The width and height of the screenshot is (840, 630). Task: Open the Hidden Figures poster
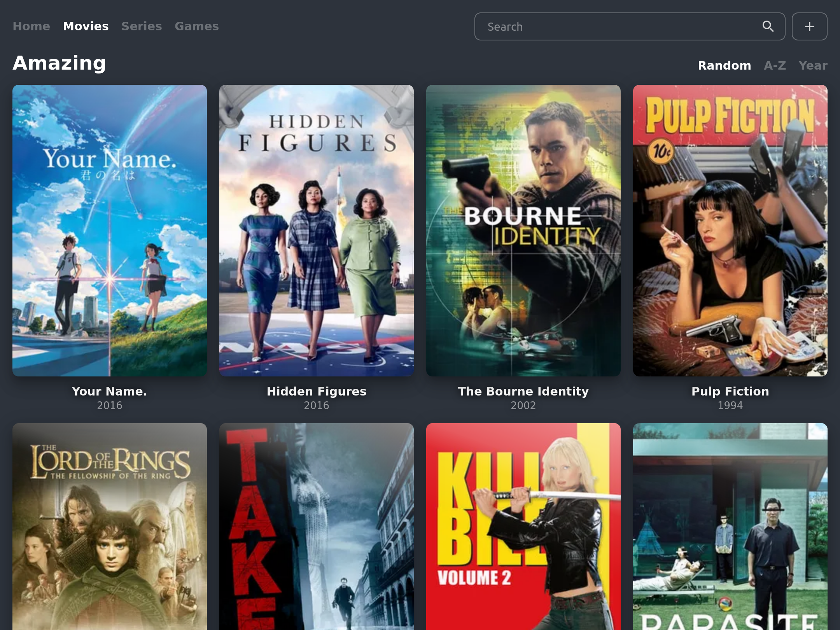317,230
